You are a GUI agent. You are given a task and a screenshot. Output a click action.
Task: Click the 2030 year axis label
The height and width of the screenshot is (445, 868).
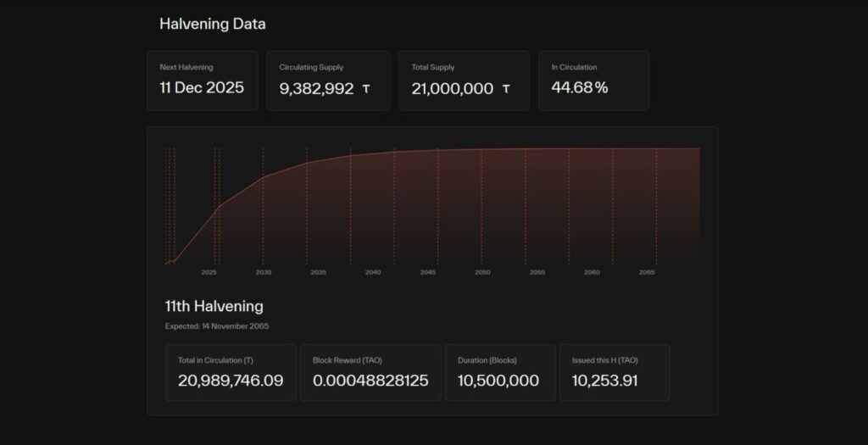click(x=264, y=272)
